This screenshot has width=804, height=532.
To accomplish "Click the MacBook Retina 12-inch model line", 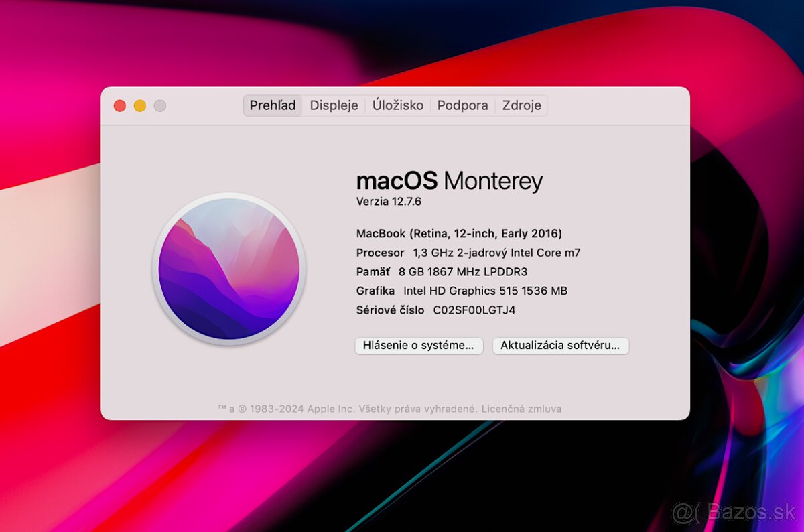I will click(x=459, y=234).
